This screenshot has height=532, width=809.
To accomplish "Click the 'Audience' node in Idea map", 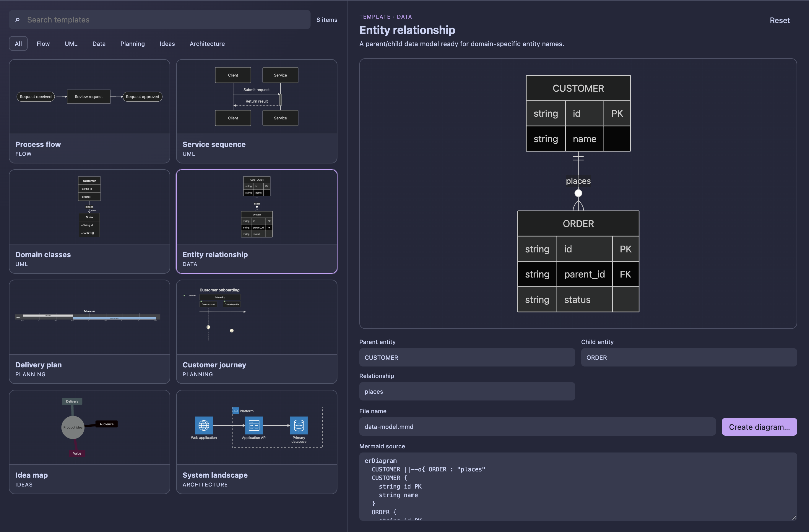I will click(106, 424).
